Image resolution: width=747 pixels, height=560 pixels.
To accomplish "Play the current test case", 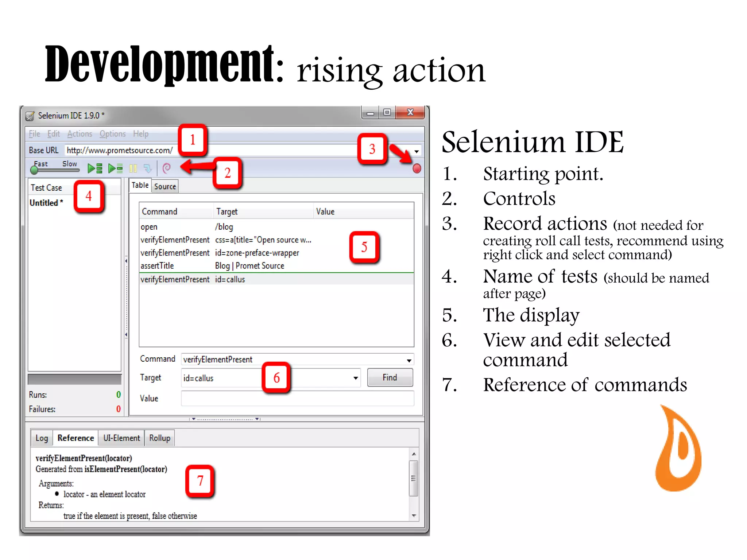I will 116,168.
